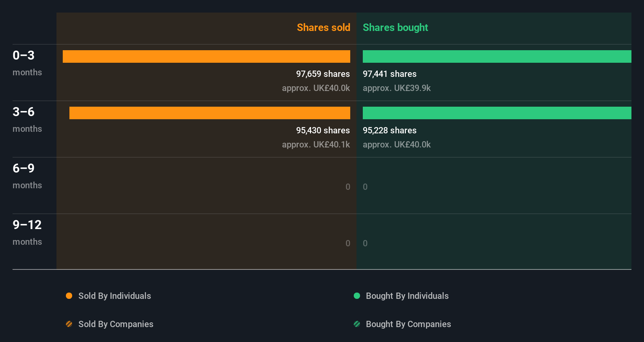Click the 97,659 shares value
644x342 pixels.
pos(323,74)
